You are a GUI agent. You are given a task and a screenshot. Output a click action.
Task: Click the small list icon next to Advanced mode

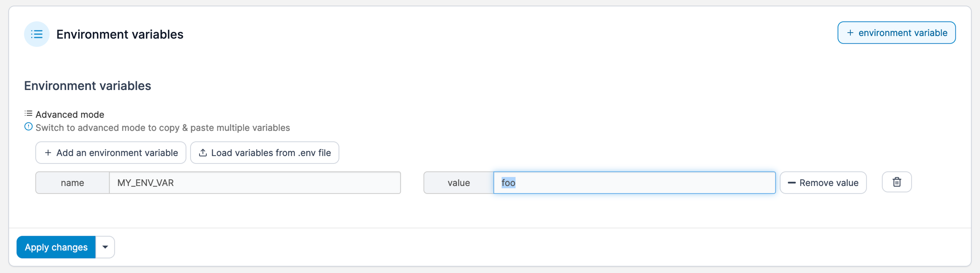click(x=28, y=114)
